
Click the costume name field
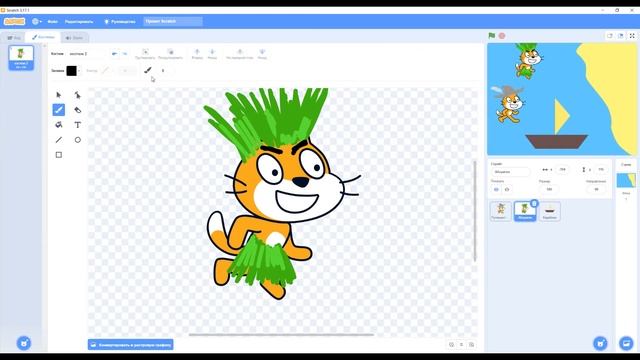pos(87,53)
